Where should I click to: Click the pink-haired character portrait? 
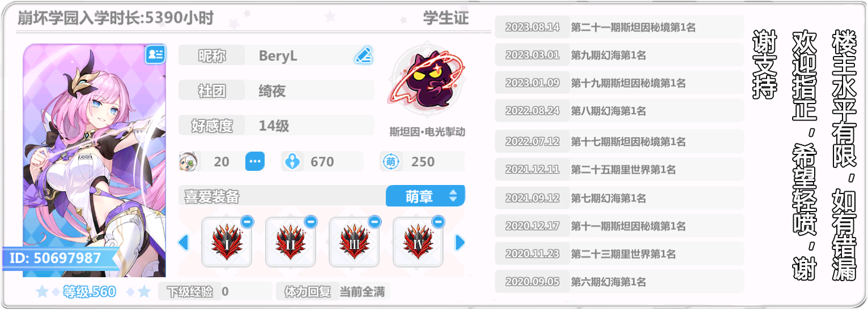click(95, 160)
